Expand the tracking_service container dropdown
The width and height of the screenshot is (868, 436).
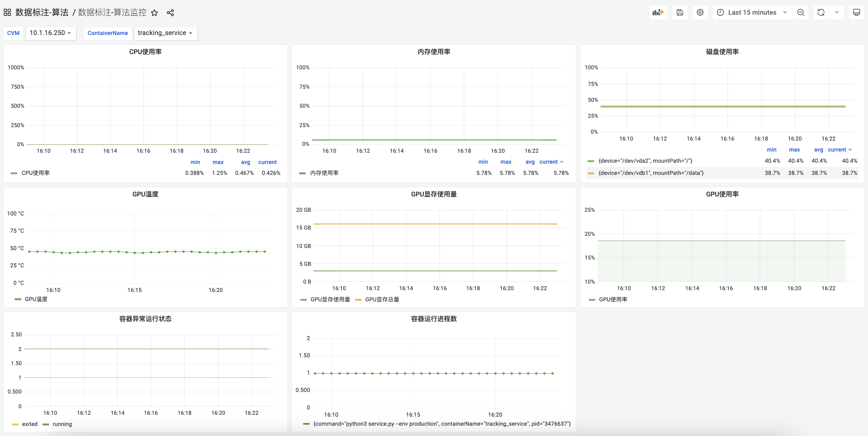point(165,33)
